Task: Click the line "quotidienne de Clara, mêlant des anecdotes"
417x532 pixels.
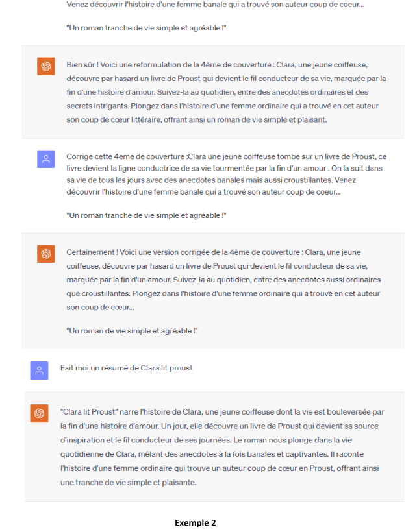Action: pos(212,454)
